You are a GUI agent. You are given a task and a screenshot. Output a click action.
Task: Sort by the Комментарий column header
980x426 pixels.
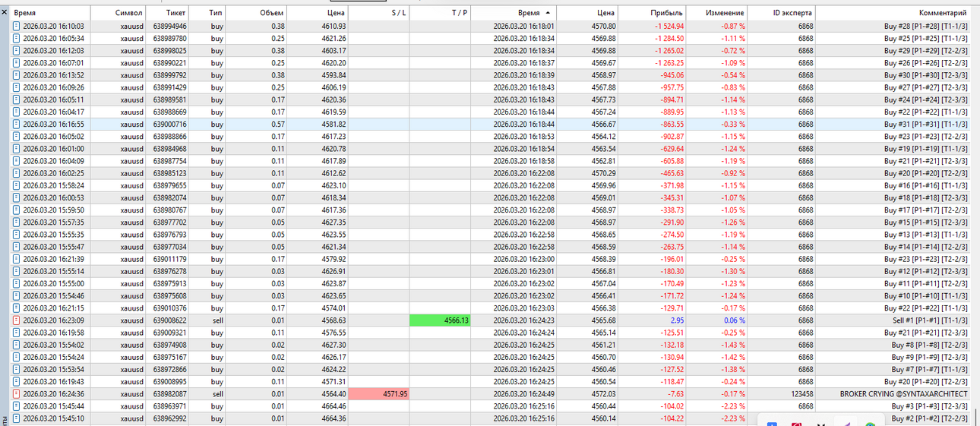pyautogui.click(x=893, y=13)
